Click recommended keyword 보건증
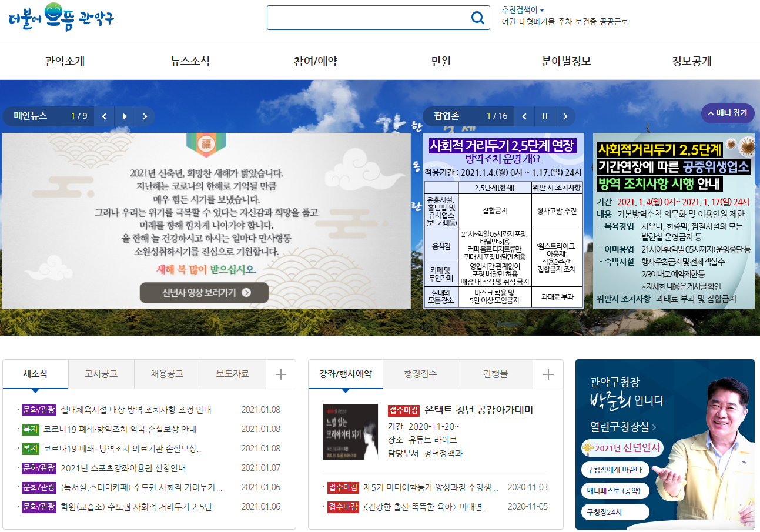760x532 pixels. point(585,22)
